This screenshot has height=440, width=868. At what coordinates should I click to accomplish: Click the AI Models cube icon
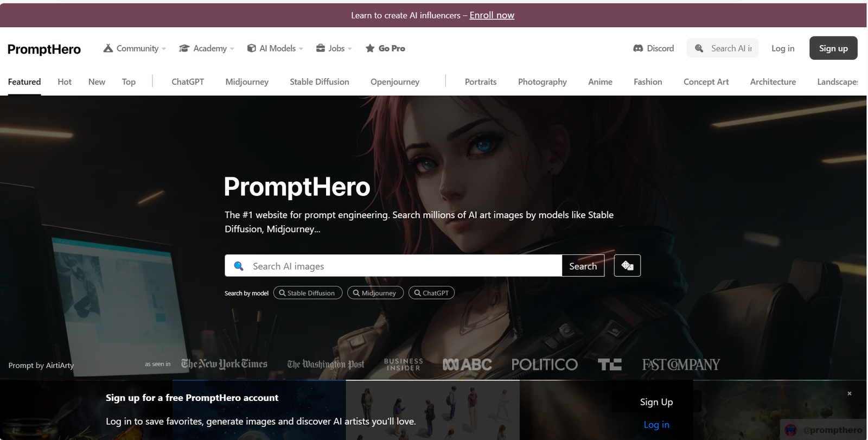[x=251, y=48]
